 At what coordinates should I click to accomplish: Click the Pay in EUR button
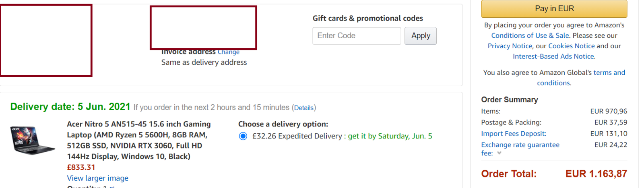pos(554,8)
